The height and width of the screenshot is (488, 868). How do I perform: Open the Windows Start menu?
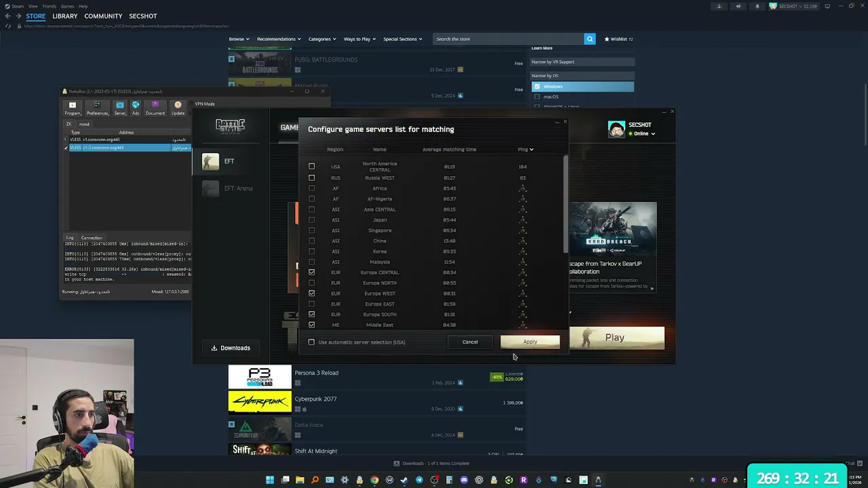pyautogui.click(x=270, y=480)
